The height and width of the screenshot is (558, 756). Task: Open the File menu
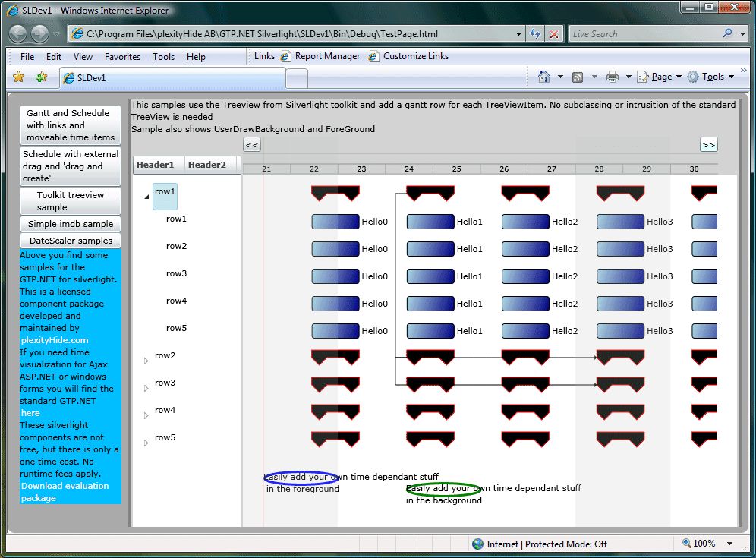(27, 57)
